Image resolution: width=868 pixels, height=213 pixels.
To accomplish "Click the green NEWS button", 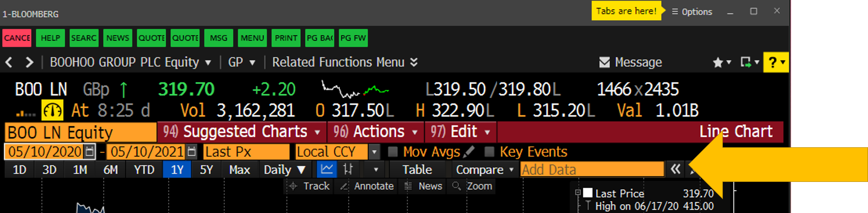I will (x=118, y=38).
